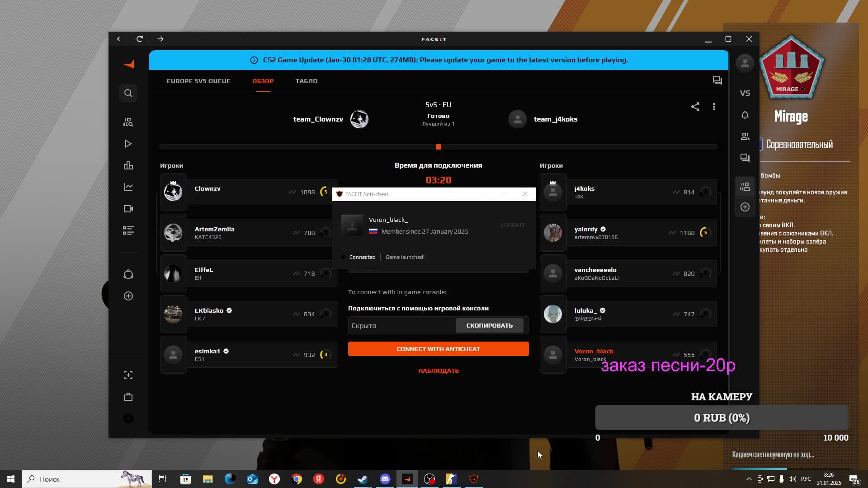Click the capture frame icon in sidebar
The height and width of the screenshot is (488, 868).
[x=128, y=375]
